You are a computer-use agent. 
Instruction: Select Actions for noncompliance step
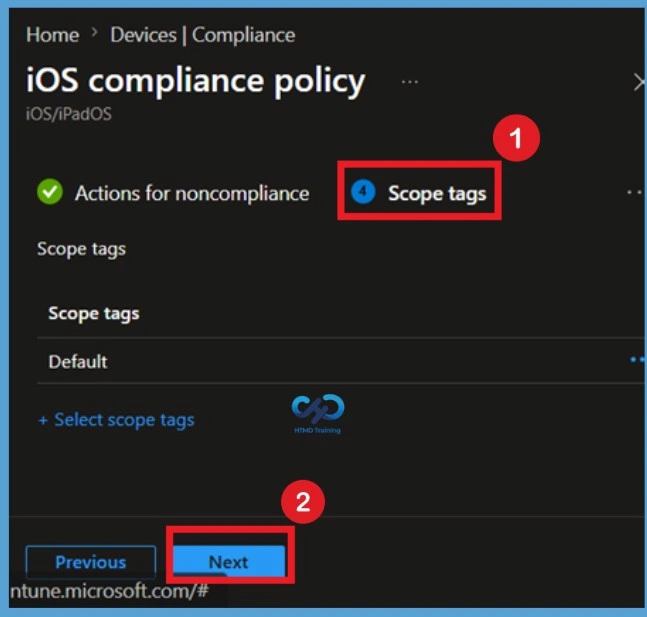pos(192,193)
